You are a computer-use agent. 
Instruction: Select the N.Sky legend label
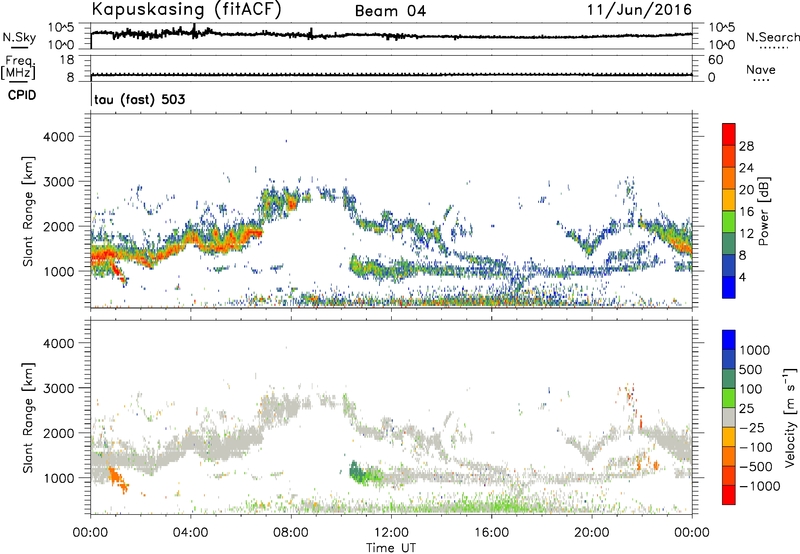(19, 37)
